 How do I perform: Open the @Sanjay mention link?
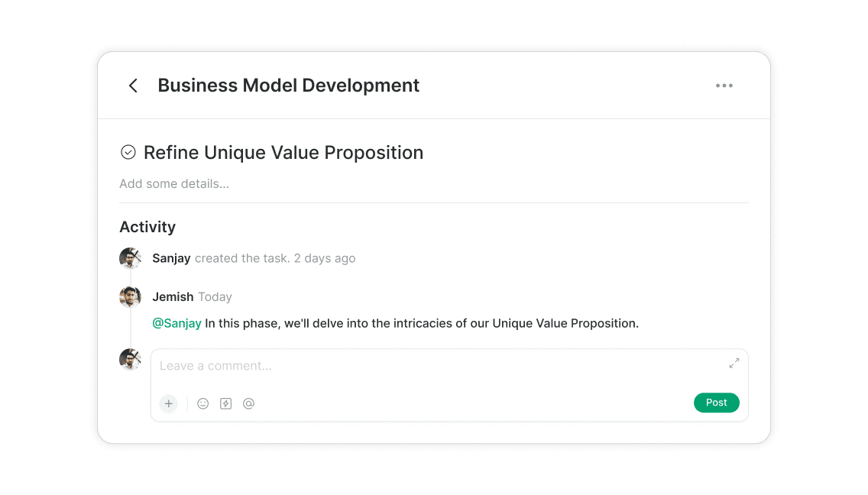tap(177, 323)
